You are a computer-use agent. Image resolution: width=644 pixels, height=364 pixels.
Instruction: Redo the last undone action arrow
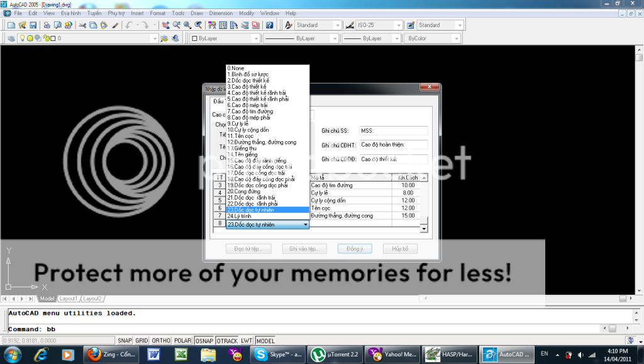[x=145, y=25]
